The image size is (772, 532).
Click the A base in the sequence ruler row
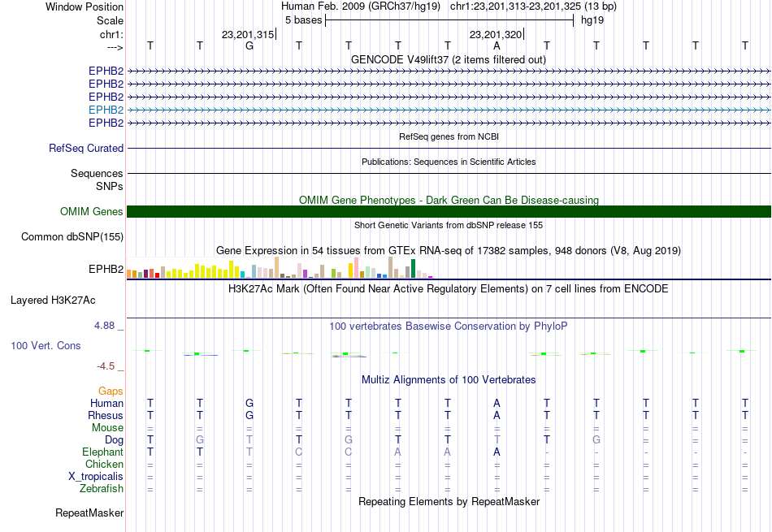point(497,45)
